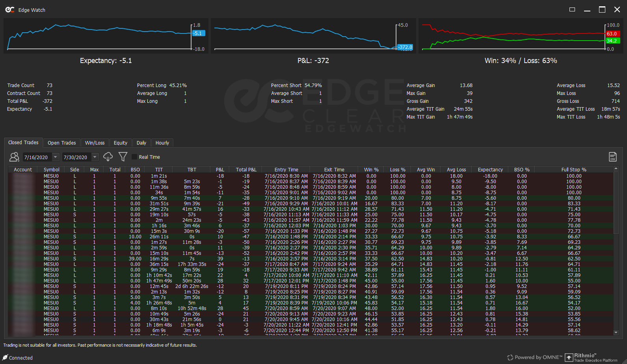Export trades with the CSV icon
Image resolution: width=627 pixels, height=364 pixels.
click(613, 157)
